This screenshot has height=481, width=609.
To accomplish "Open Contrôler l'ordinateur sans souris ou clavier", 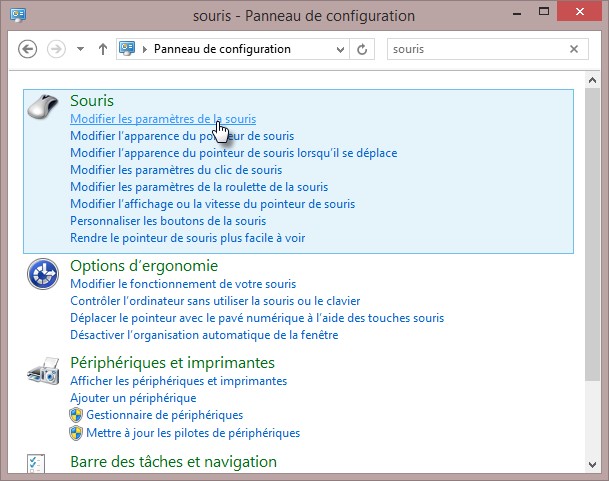I will [215, 301].
